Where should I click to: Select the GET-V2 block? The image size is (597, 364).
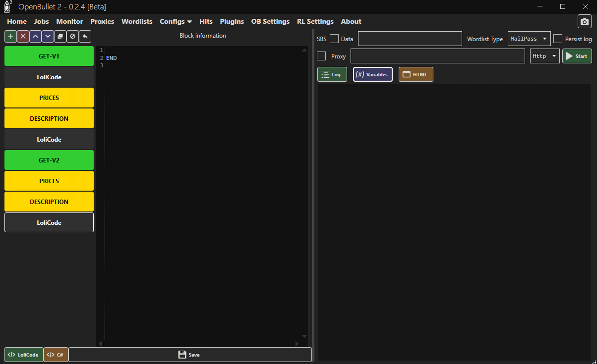point(49,160)
